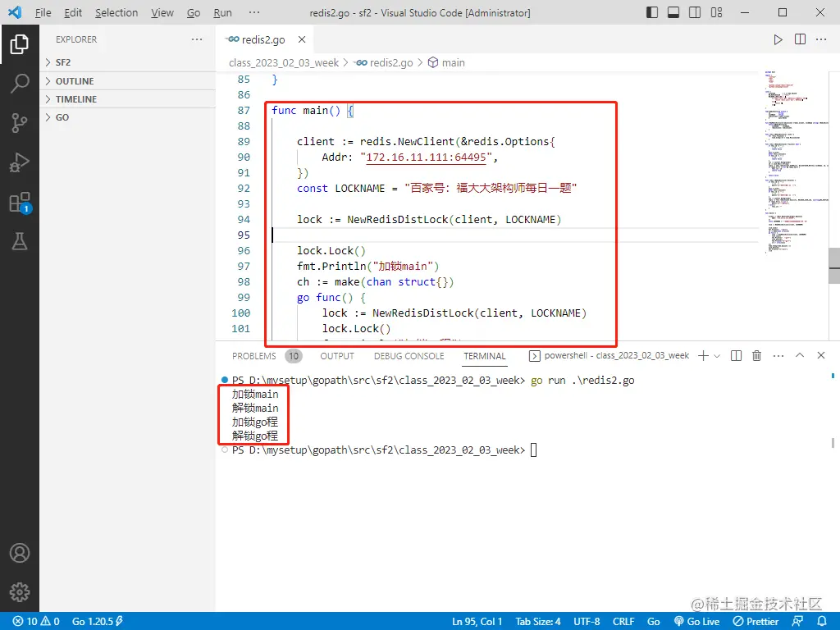Click the terminal prompt input area
This screenshot has height=630, width=840.
pyautogui.click(x=533, y=450)
